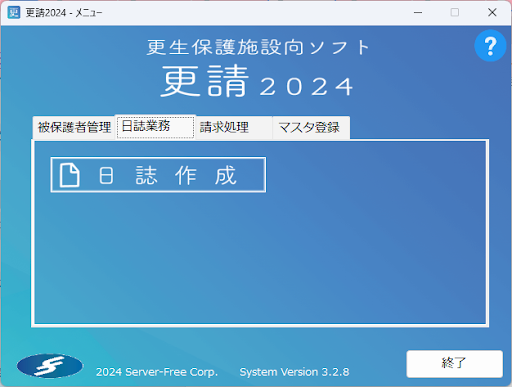Click the Server-Free Corp. logo
Viewport: 512px width, 387px height.
50,366
